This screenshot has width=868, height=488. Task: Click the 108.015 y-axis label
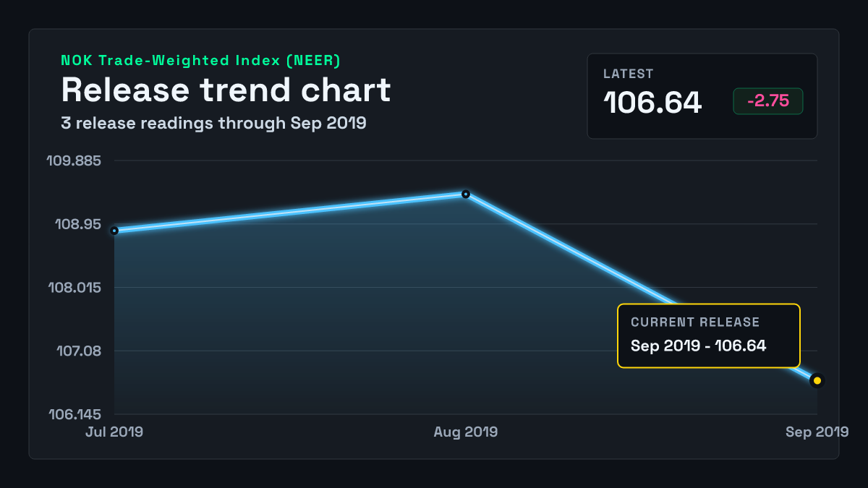click(75, 288)
